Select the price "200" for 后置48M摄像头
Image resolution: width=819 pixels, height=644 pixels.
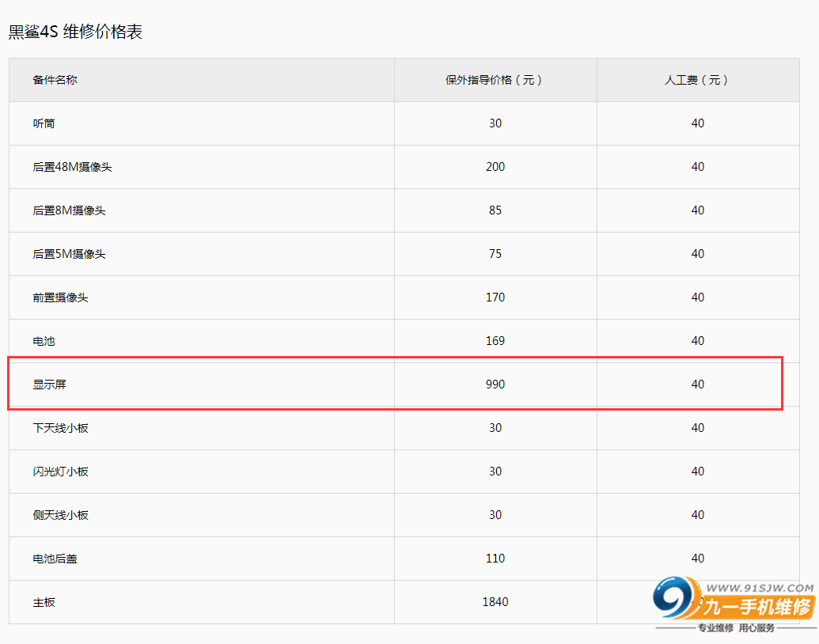(495, 167)
